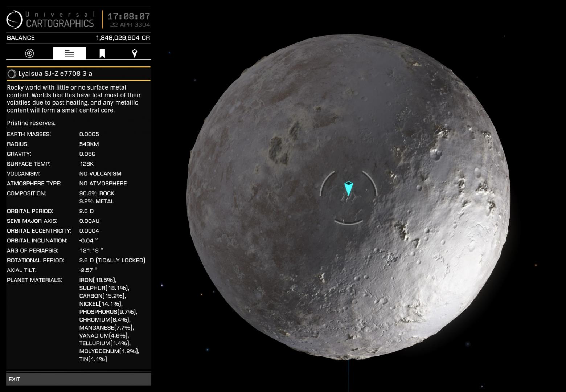Exit the Universal Cartographics view

[78, 379]
